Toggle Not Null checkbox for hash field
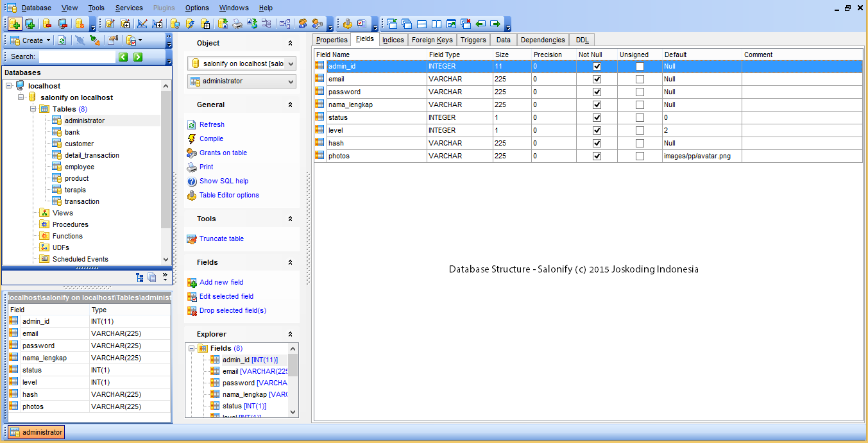This screenshot has width=868, height=443. click(x=597, y=143)
